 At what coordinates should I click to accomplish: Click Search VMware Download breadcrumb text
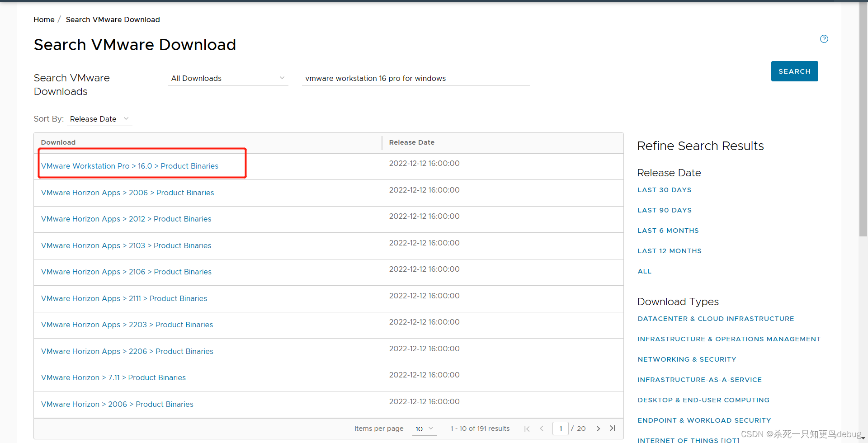(x=113, y=19)
